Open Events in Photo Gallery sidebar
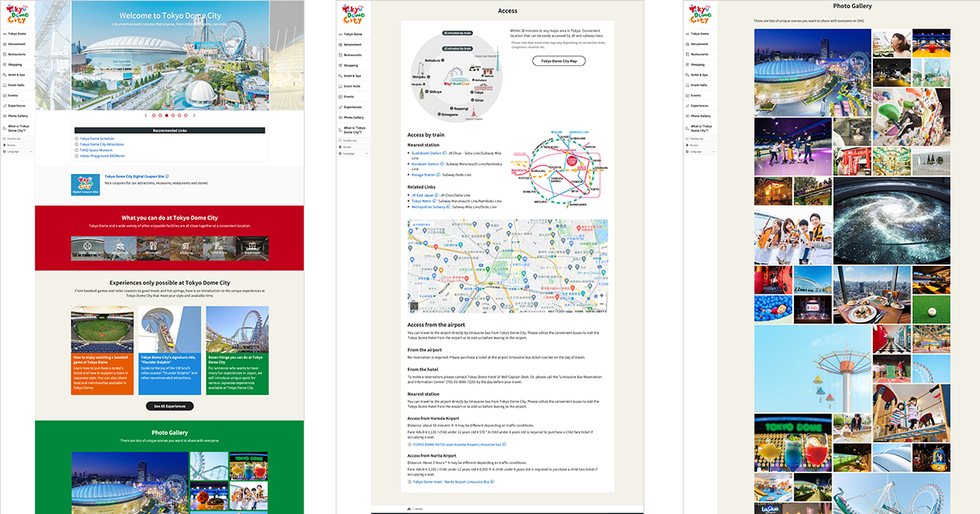 [700, 95]
